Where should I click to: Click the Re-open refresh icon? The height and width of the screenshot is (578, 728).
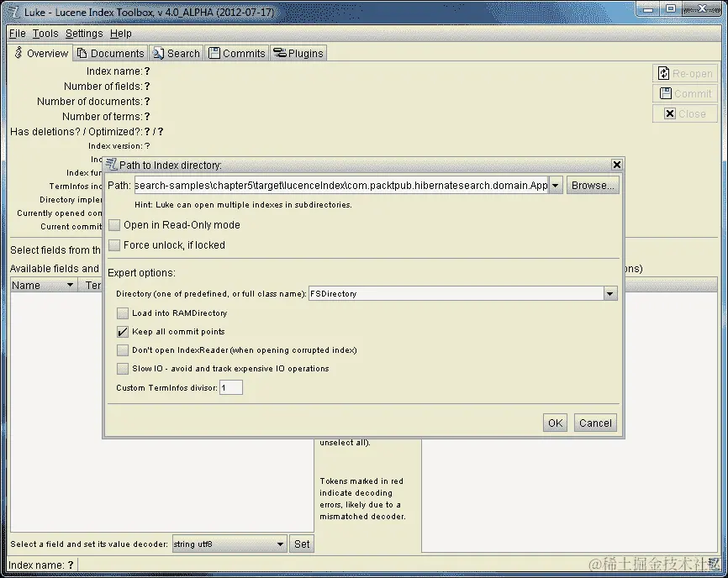[x=664, y=73]
